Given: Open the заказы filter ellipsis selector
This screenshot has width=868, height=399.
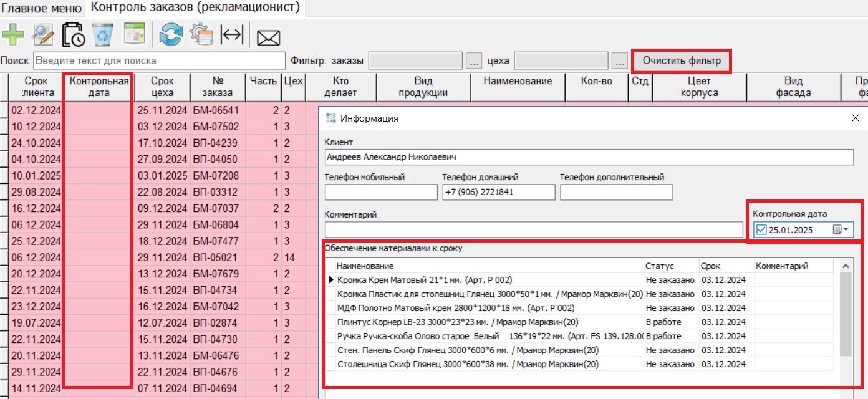Looking at the screenshot, I should [473, 61].
